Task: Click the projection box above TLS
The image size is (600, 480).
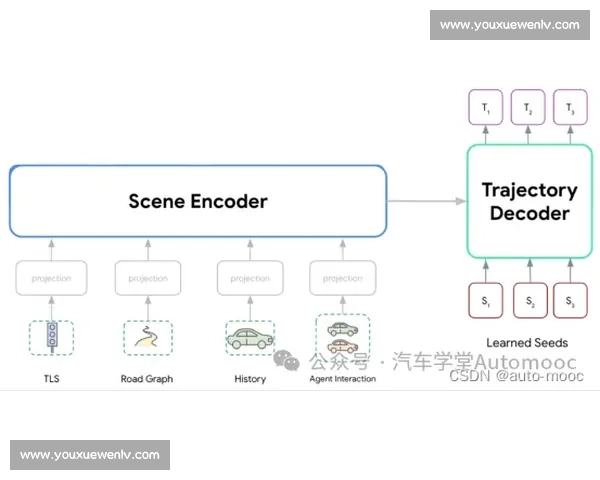Action: pyautogui.click(x=51, y=278)
